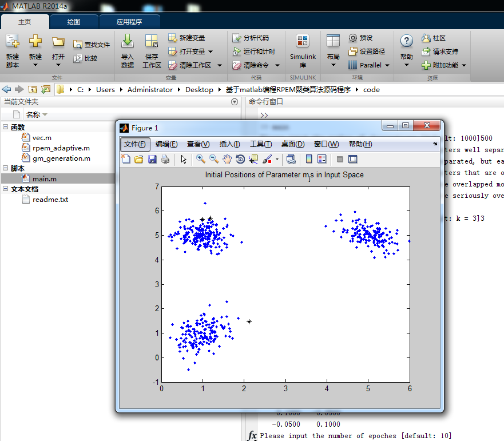Screen dimensions: 504x441
Task: Open 窗口(W) menu in Figure 1
Action: 326,144
